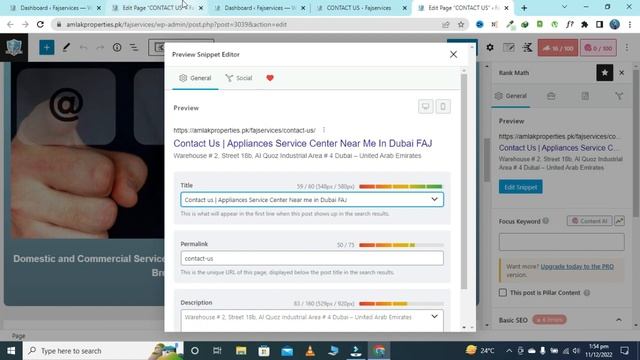
Task: Open document details info icon
Action: [x=117, y=48]
